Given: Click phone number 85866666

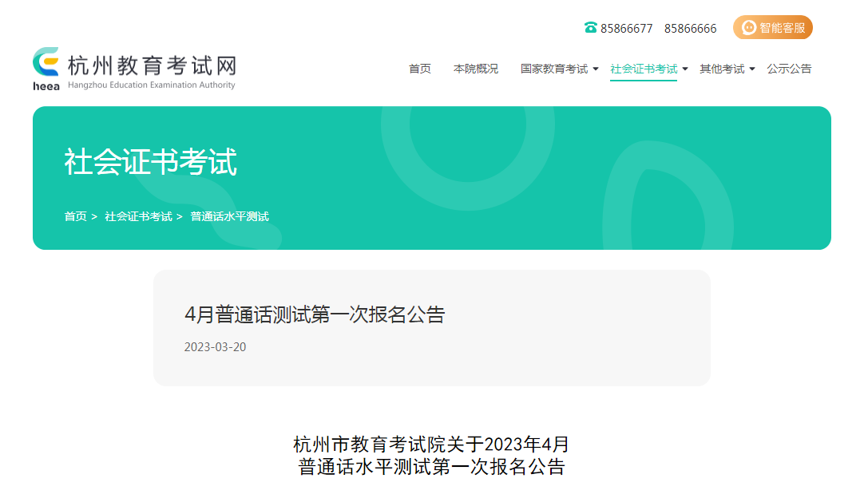Looking at the screenshot, I should (x=690, y=28).
